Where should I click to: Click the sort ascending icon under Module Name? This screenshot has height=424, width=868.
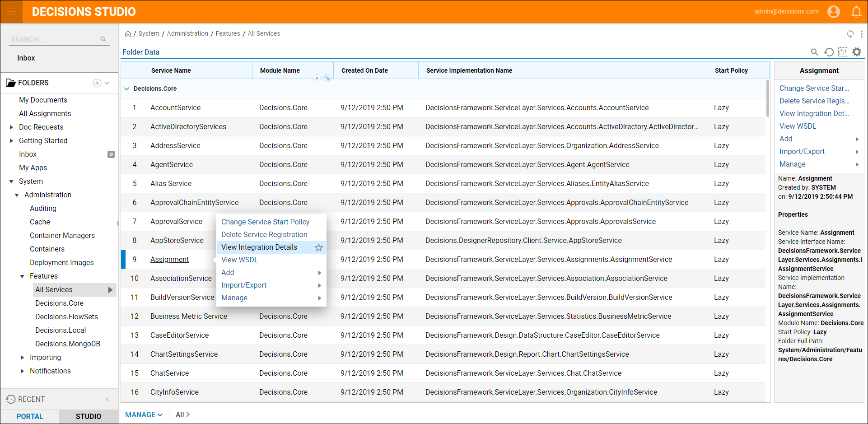[317, 78]
